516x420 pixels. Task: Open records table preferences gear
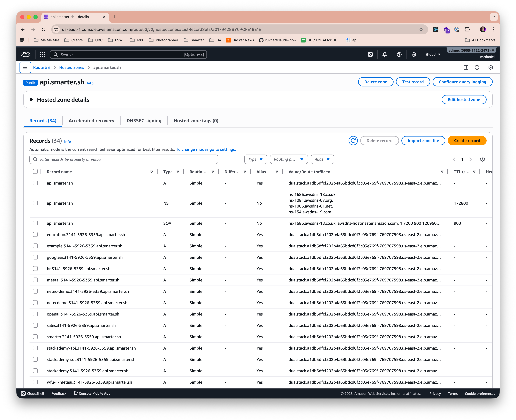(482, 159)
